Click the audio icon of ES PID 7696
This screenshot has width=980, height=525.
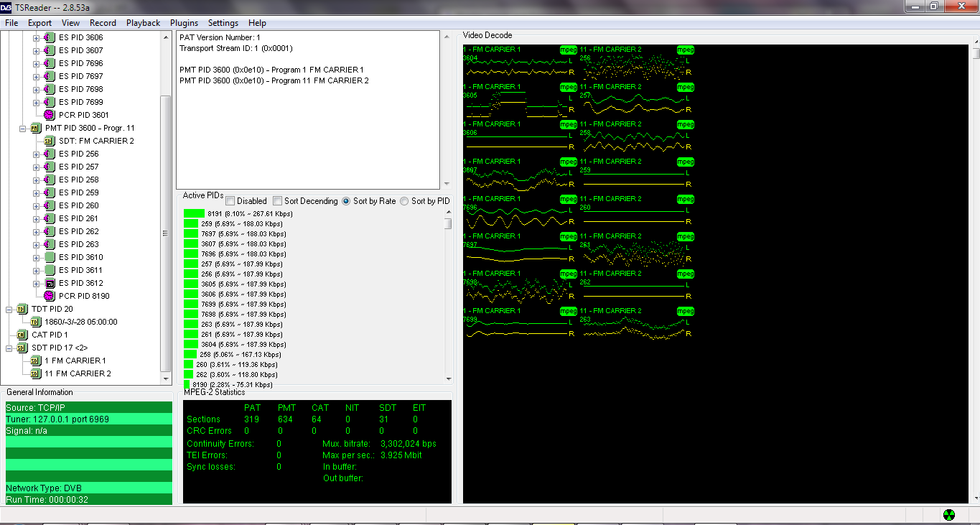point(49,63)
